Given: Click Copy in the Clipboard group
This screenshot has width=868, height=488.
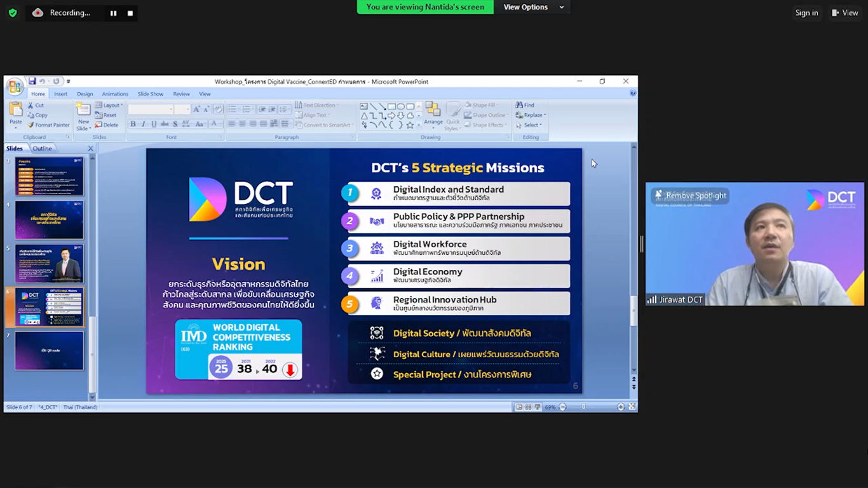Looking at the screenshot, I should [37, 115].
